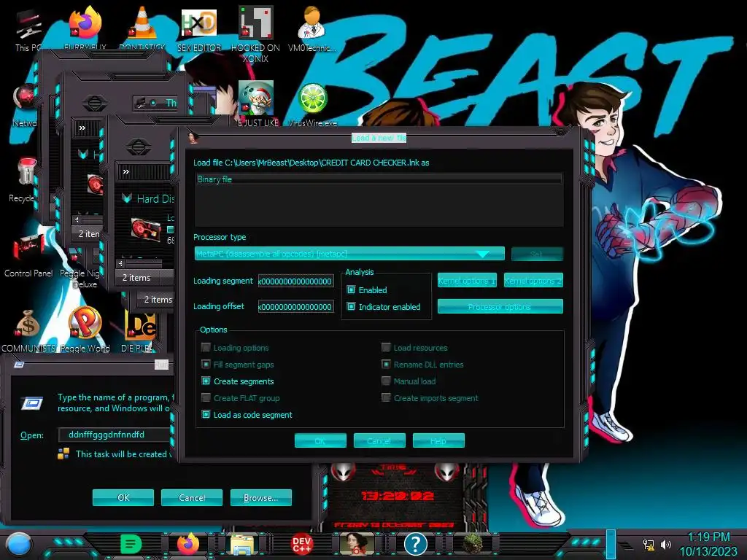Open the Recycle Bin desktop icon

point(27,171)
